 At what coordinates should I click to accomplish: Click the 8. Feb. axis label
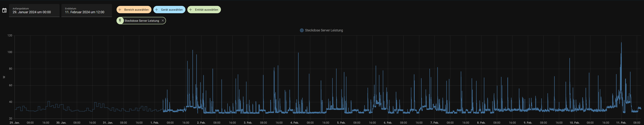[481, 123]
